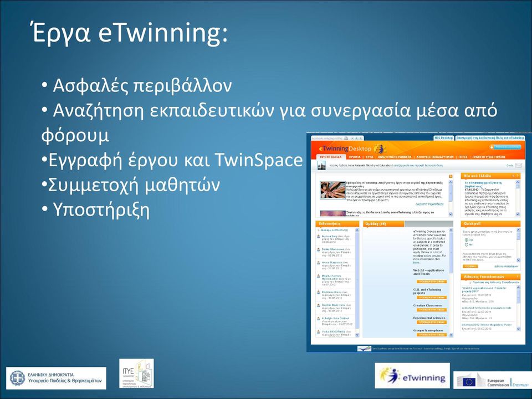
Task: Click the Greek Ministry of Education logo
Action: [57, 378]
